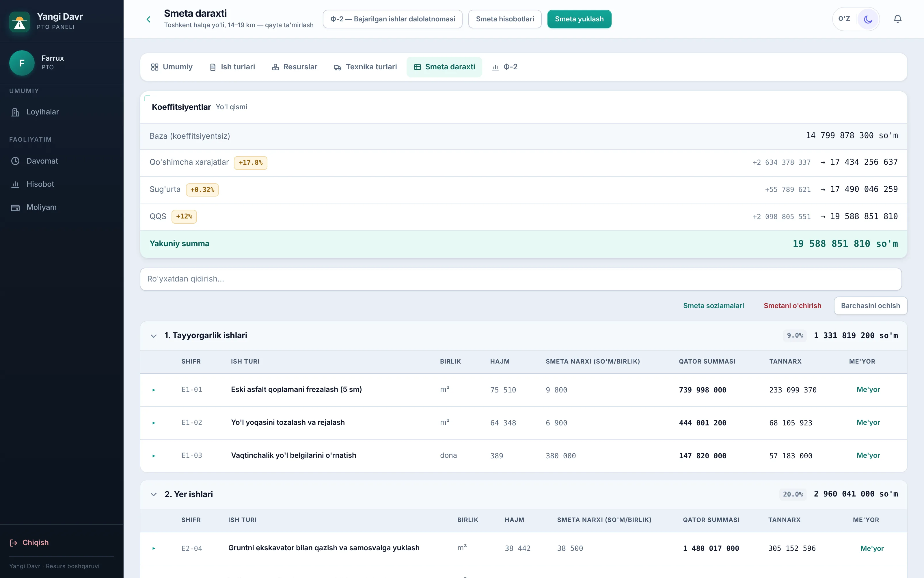The height and width of the screenshot is (578, 924).
Task: Open notifications bell
Action: 898,19
